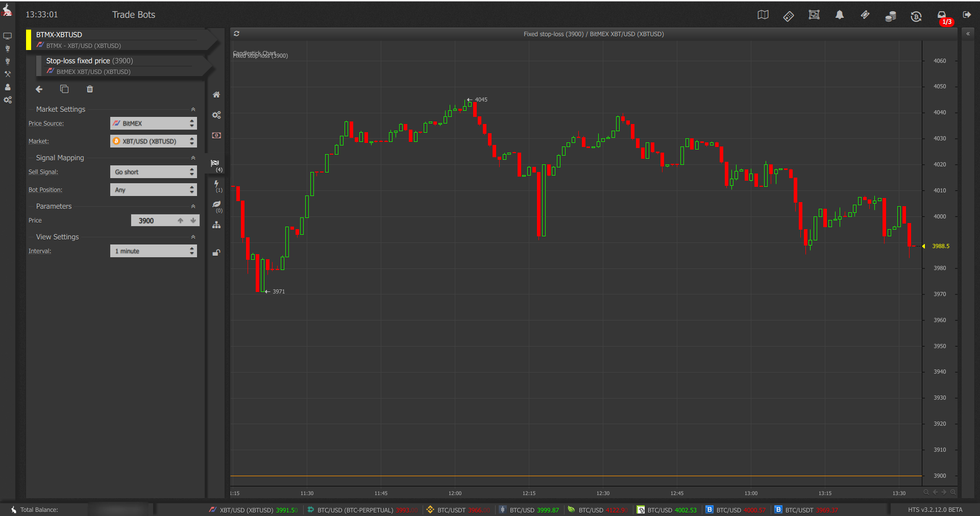This screenshot has width=980, height=516.
Task: Open the bot home tab icon
Action: [216, 94]
